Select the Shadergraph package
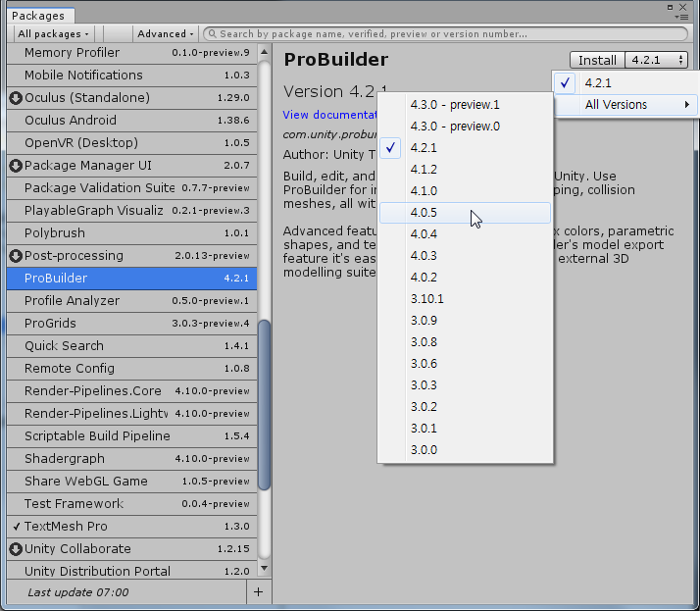700x611 pixels. tap(131, 459)
